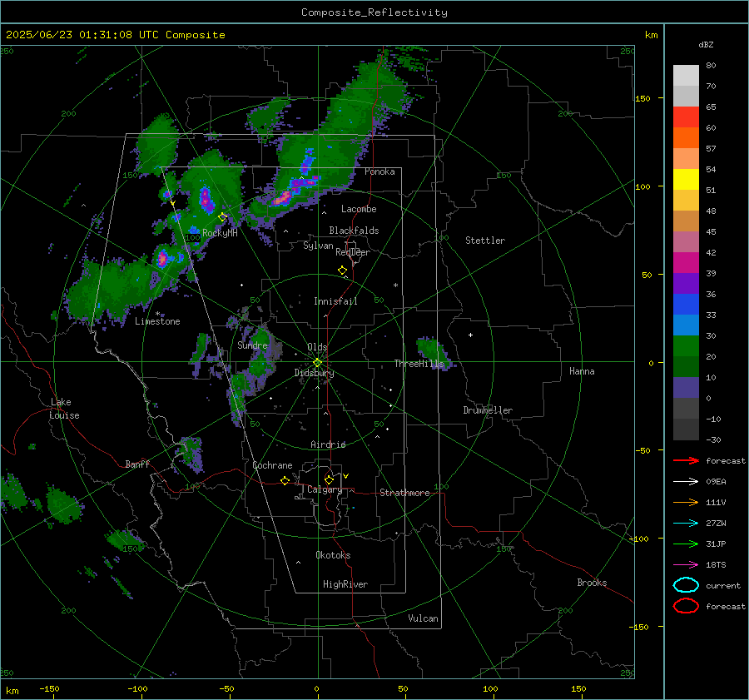The image size is (749, 700).
Task: Click the Blackfalds city label
Action: tap(354, 231)
